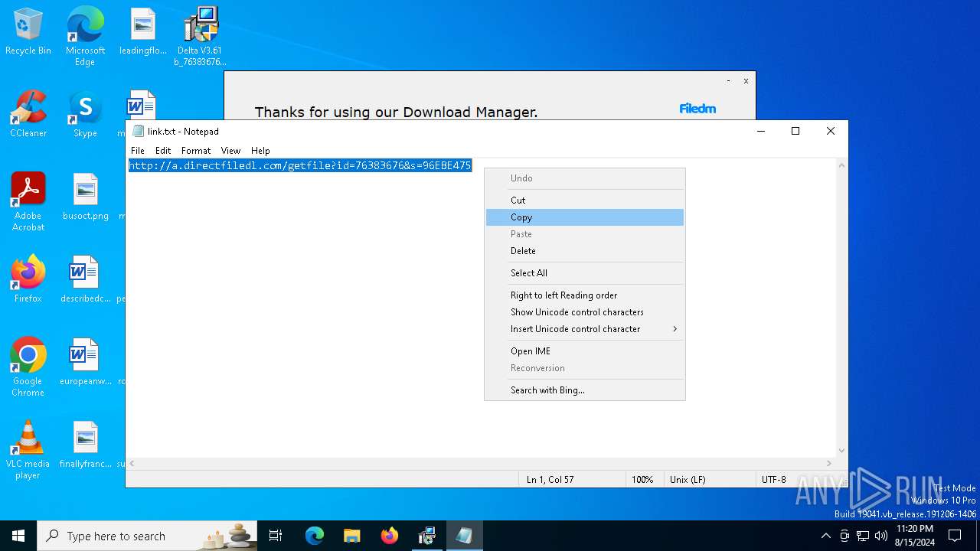
Task: Click the Notepad horizontal scrollbar left arrow
Action: pos(132,464)
